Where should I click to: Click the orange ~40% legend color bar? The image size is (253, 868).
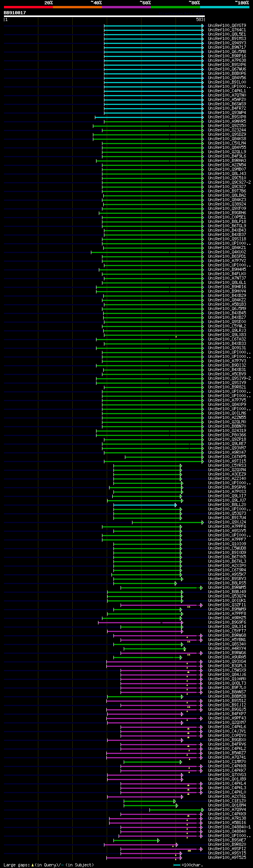[x=77, y=7]
